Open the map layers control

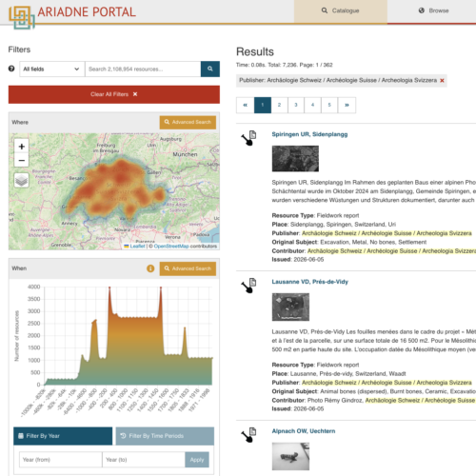22,181
